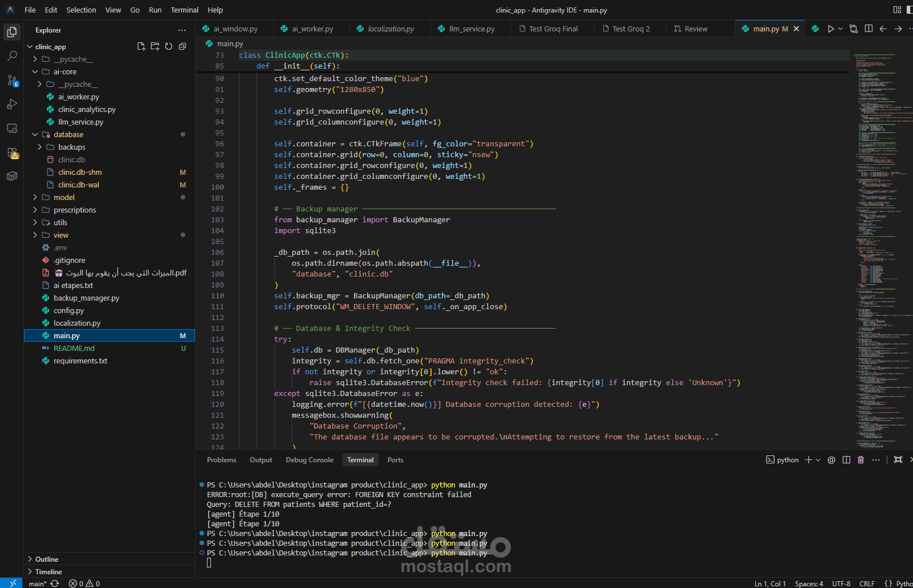Image resolution: width=913 pixels, height=588 pixels.
Task: Click the sync changes icon in status bar
Action: point(55,583)
